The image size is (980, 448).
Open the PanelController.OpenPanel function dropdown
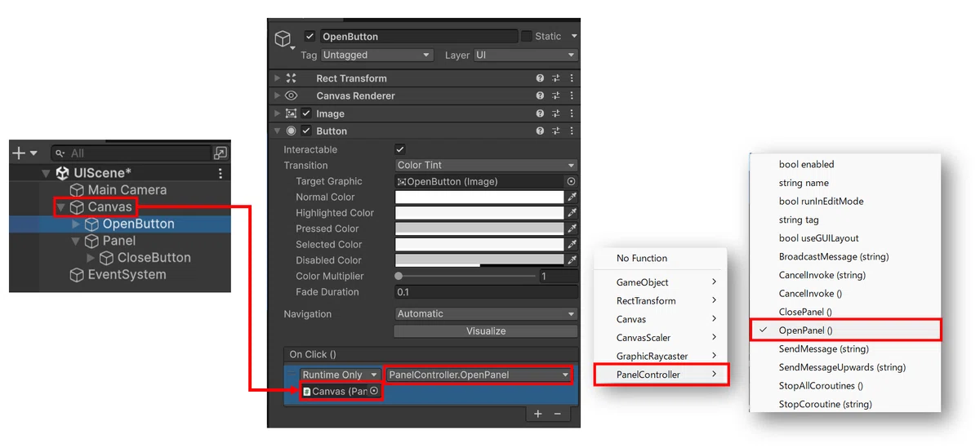479,375
